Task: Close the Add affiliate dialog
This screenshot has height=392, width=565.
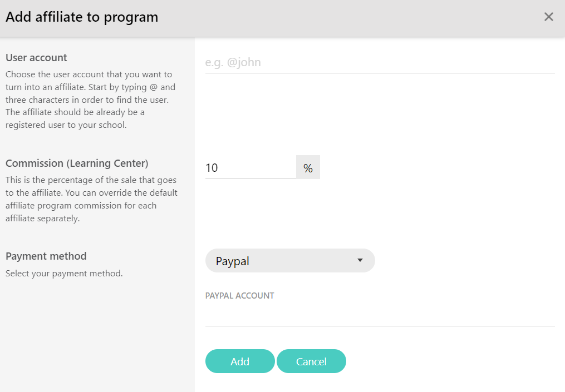Action: click(548, 17)
